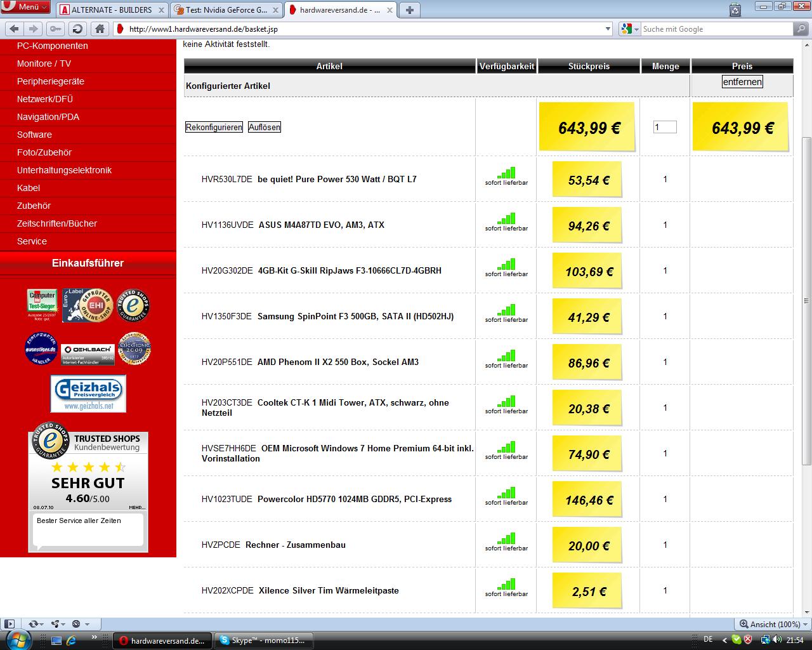Go to the home page

(x=99, y=29)
